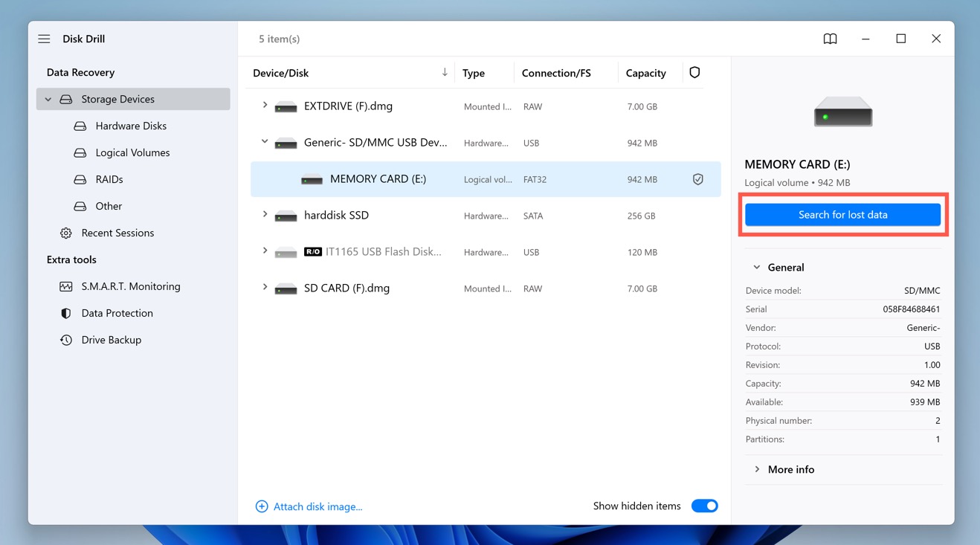Select Hardware Disks in sidebar

coord(131,126)
